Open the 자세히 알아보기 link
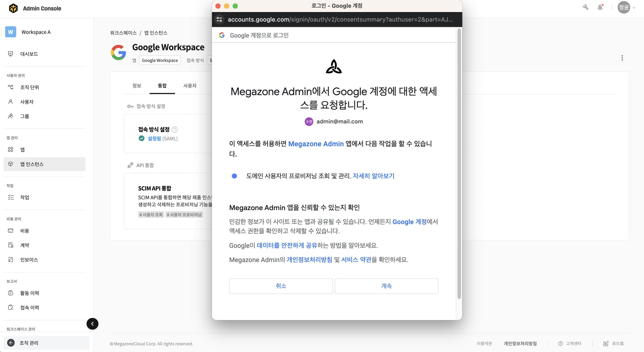 [x=373, y=176]
